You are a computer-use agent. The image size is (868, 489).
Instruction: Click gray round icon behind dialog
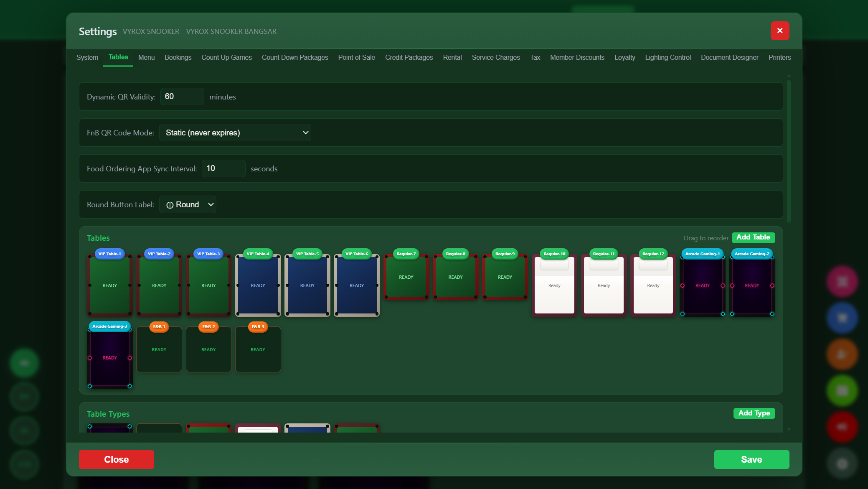click(x=842, y=463)
